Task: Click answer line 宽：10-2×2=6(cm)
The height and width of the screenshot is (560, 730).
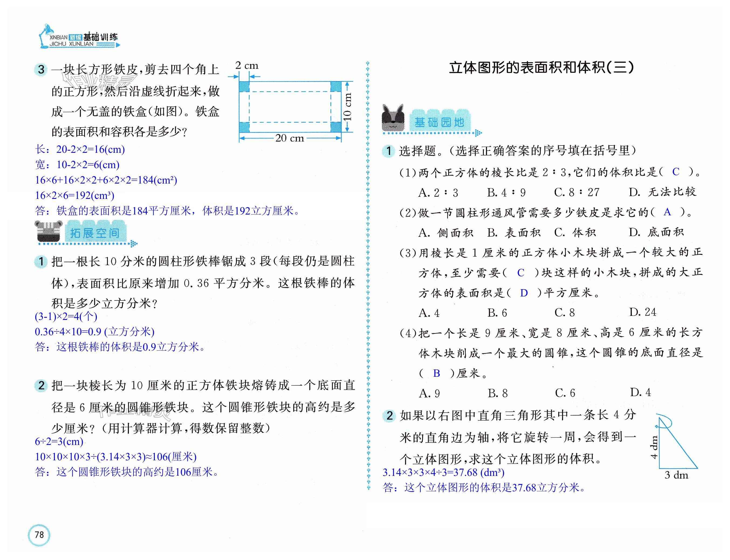Action: (x=77, y=165)
